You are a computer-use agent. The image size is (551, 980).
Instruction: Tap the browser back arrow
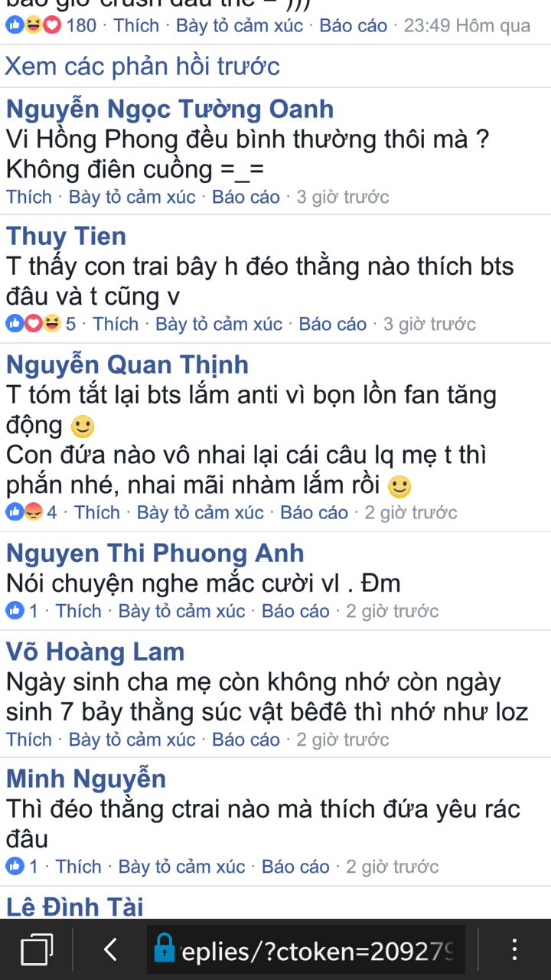click(x=110, y=950)
